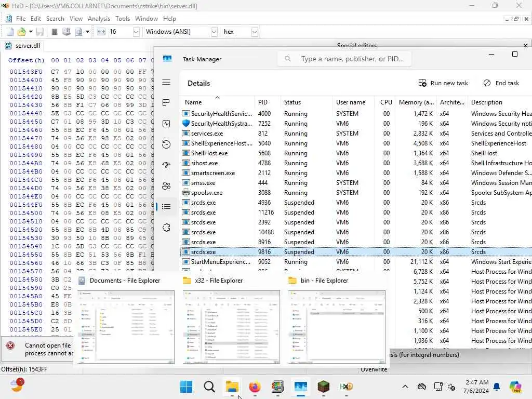Viewport: 532px width, 399px height.
Task: Open HxD Tools menu
Action: click(123, 19)
